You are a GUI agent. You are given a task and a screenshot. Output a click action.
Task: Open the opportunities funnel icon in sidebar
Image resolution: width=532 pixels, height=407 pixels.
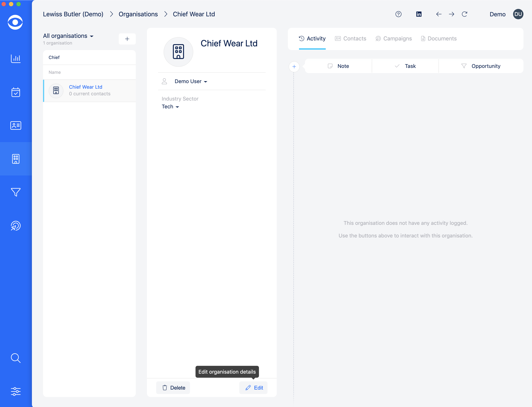coord(16,192)
